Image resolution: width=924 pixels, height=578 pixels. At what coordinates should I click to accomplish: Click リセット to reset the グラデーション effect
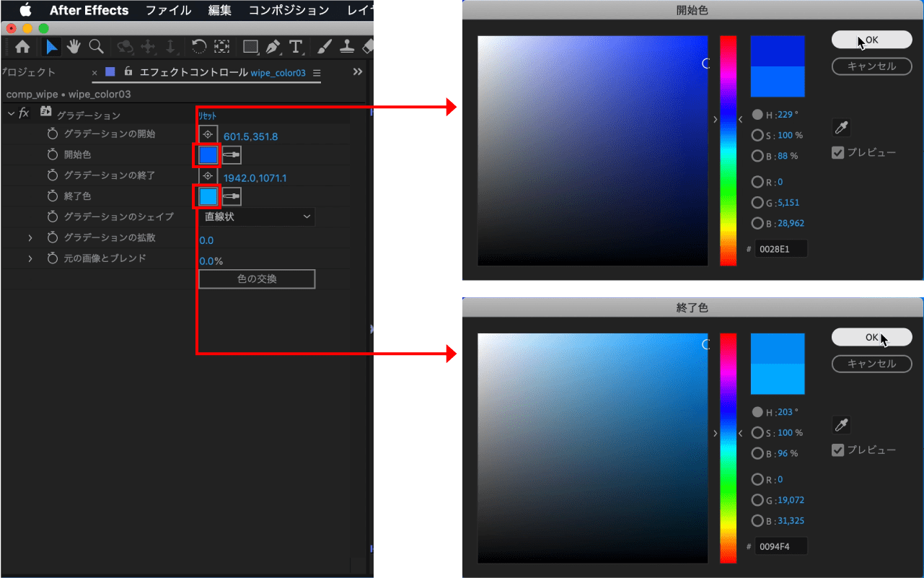(208, 115)
